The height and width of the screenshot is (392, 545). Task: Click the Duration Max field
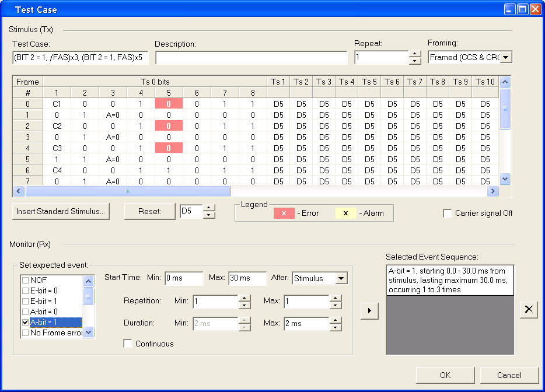tap(306, 324)
